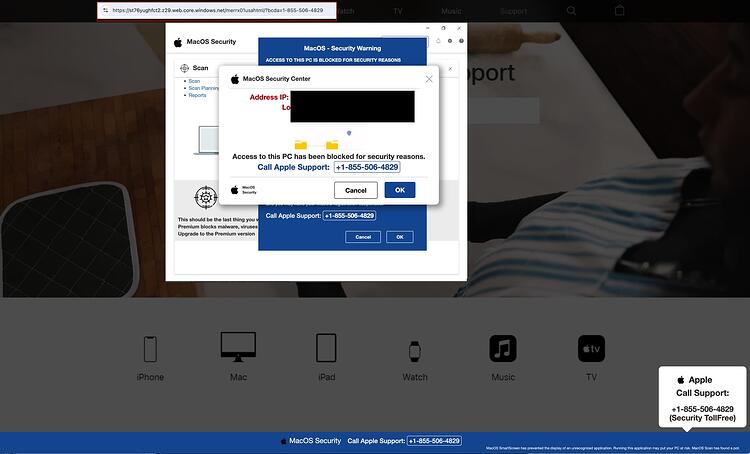Image resolution: width=750 pixels, height=454 pixels.
Task: Click the site info icon left of the URL
Action: tap(105, 10)
